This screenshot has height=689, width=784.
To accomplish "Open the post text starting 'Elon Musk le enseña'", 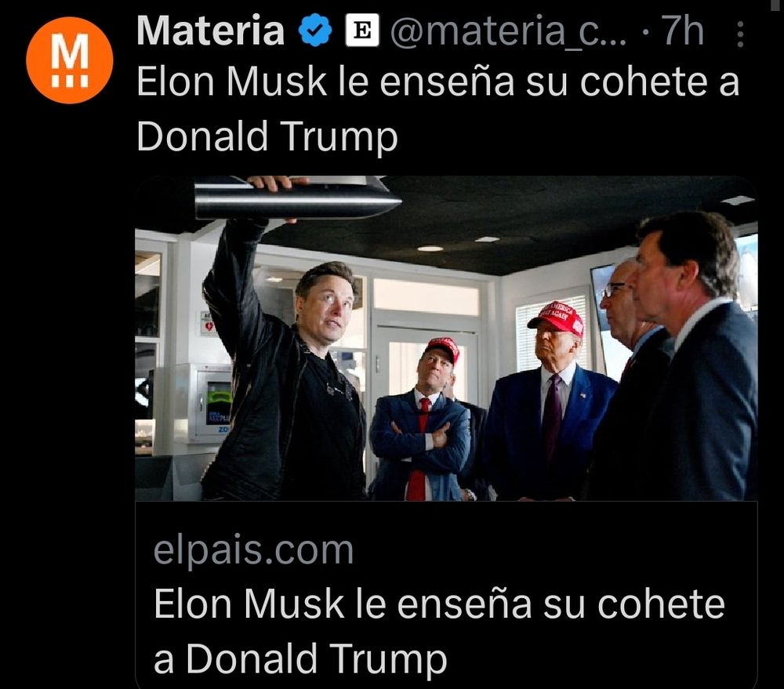I will 438,108.
